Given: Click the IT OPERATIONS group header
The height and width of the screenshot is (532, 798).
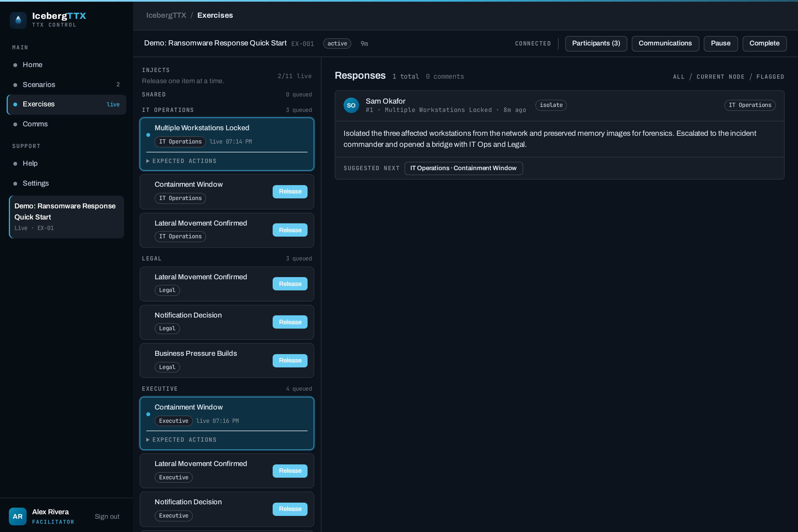Looking at the screenshot, I should [x=168, y=110].
